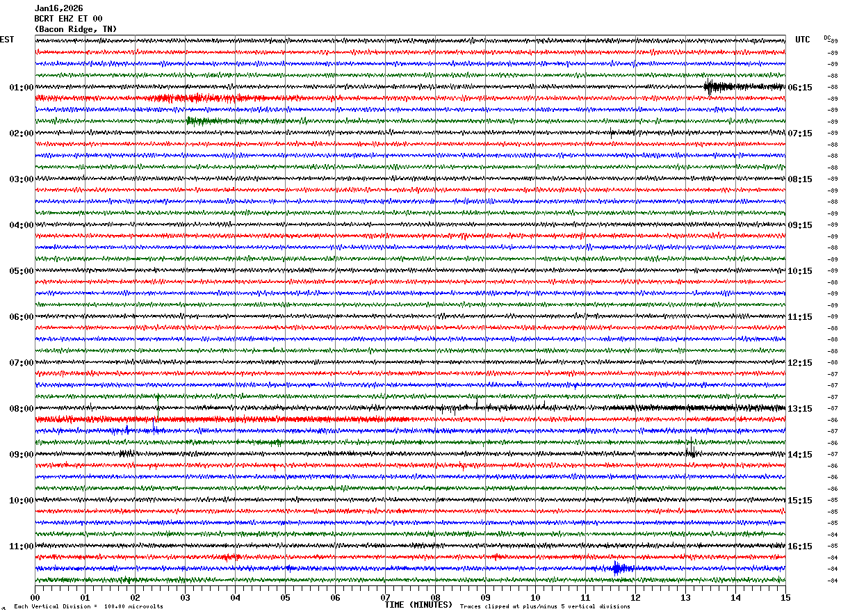Select the 07:00 EST time label
The height and width of the screenshot is (616, 841).
(22, 363)
